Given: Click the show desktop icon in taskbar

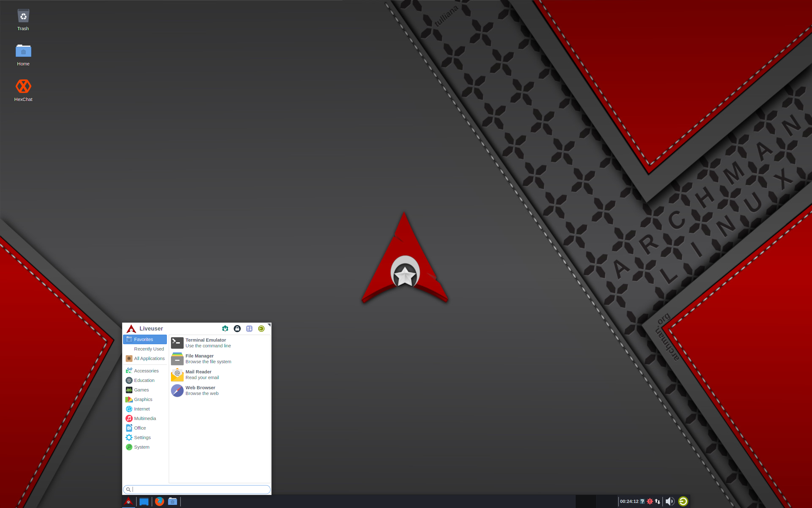Looking at the screenshot, I should [x=144, y=502].
